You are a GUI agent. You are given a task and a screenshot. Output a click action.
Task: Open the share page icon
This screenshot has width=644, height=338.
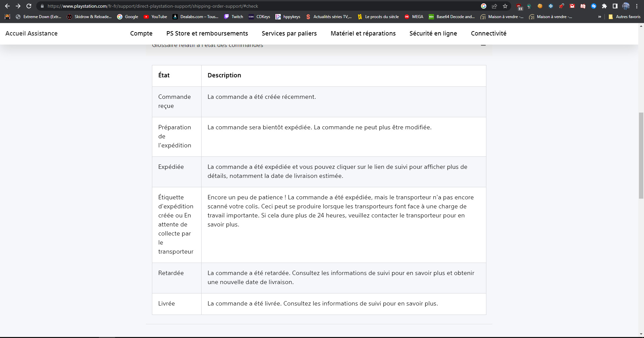[494, 6]
